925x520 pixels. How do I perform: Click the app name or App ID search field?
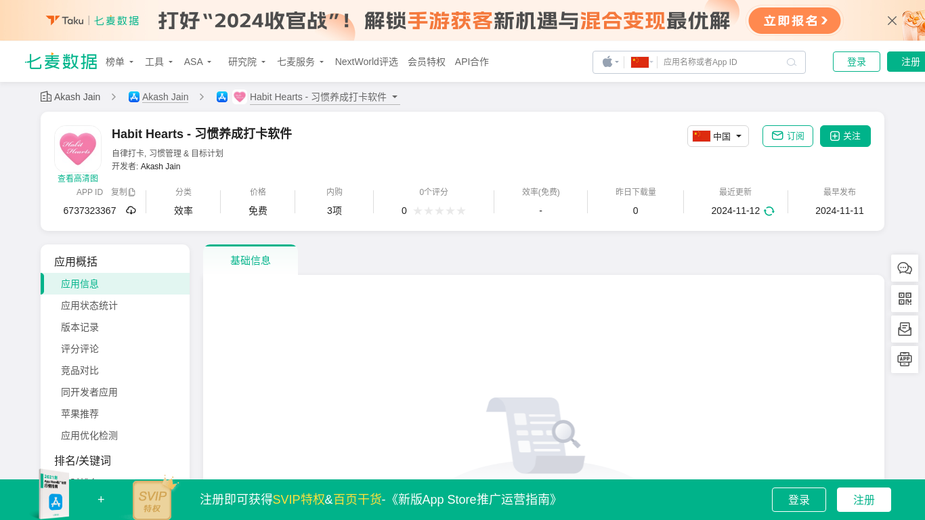coord(722,62)
